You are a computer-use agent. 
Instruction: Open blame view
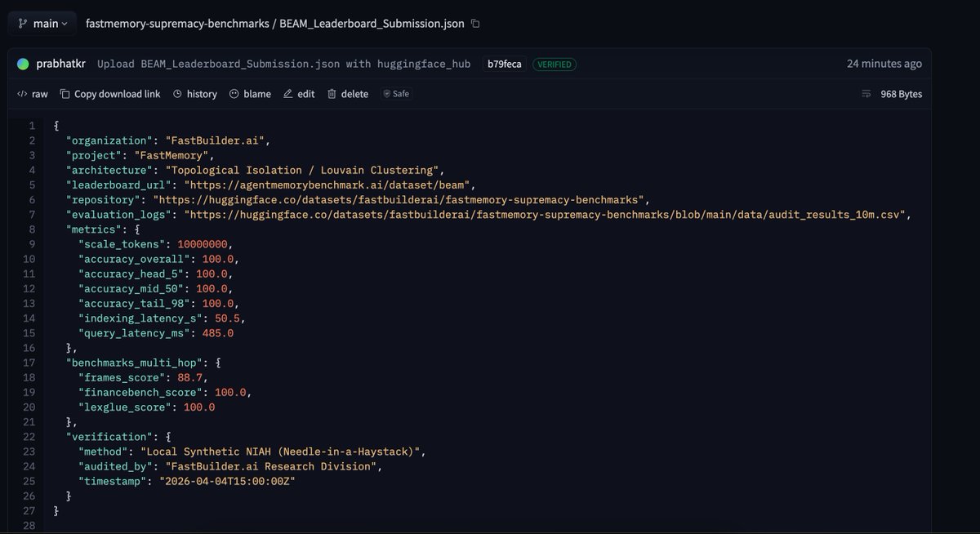[x=250, y=94]
